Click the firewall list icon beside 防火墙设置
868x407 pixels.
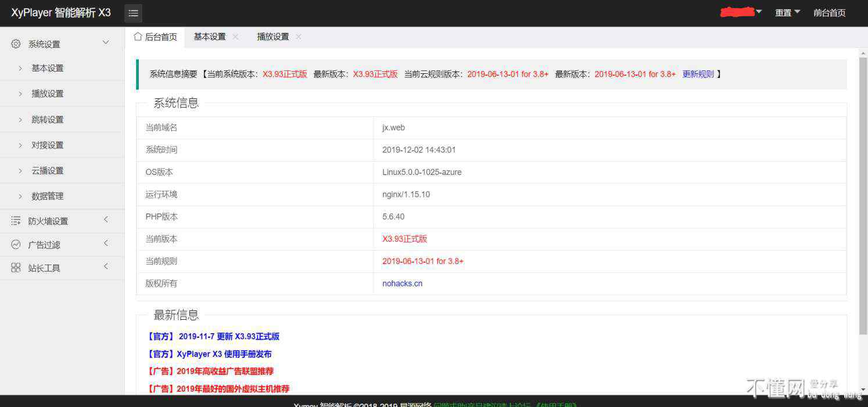(16, 221)
